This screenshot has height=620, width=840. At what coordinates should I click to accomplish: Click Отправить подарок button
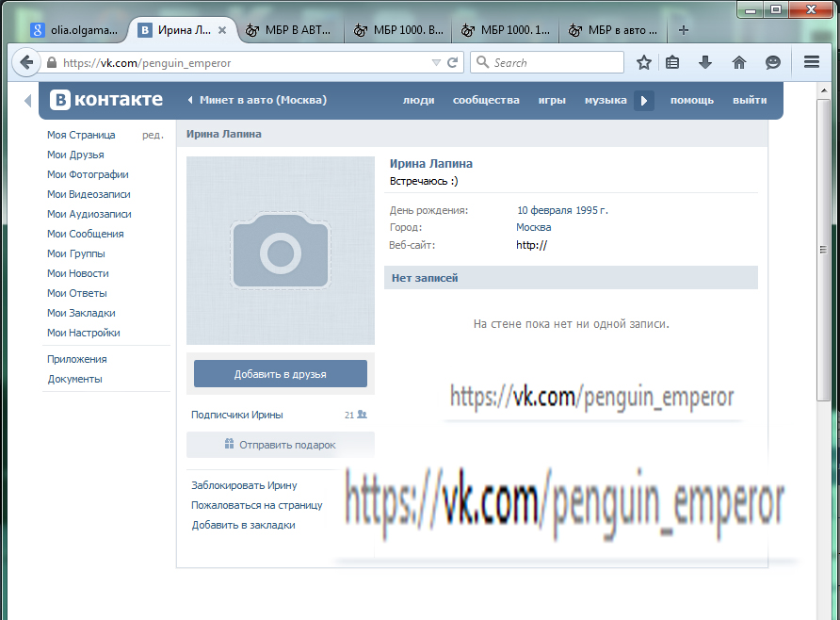[x=281, y=445]
